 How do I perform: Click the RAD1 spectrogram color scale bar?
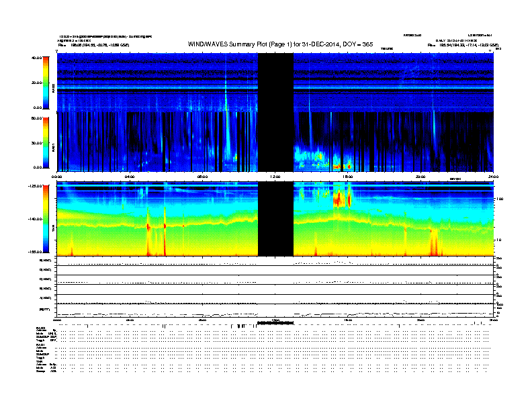(x=46, y=143)
